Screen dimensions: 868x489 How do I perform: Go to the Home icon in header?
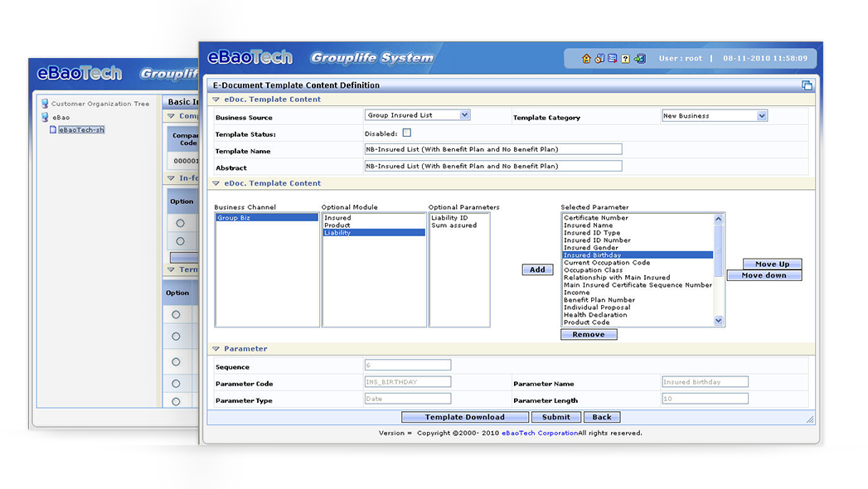pyautogui.click(x=586, y=59)
